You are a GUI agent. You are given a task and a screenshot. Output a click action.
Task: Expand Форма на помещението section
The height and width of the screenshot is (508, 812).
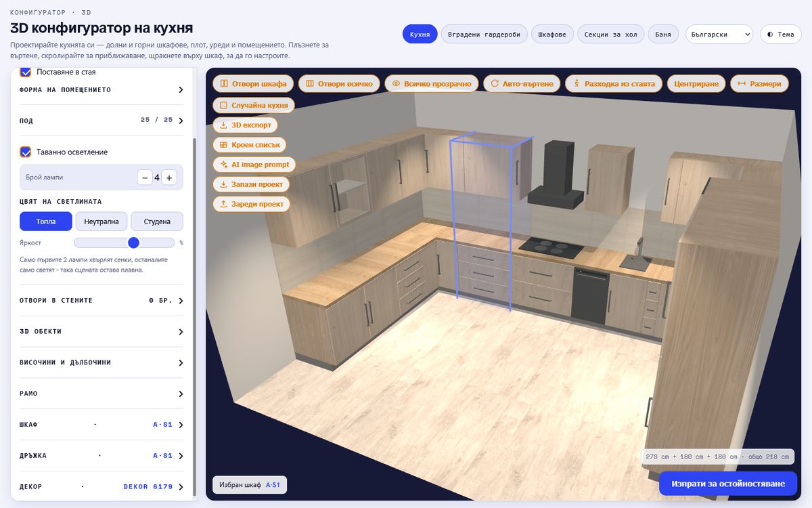click(101, 89)
